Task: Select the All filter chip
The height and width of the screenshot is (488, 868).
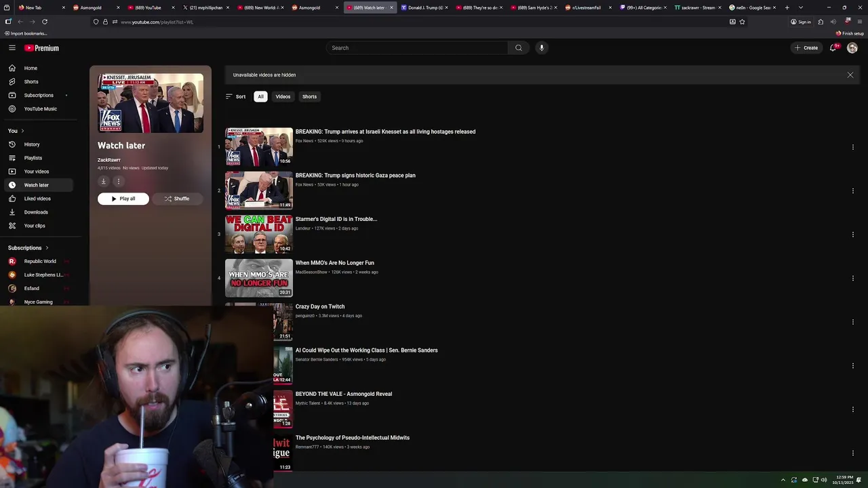Action: point(260,96)
